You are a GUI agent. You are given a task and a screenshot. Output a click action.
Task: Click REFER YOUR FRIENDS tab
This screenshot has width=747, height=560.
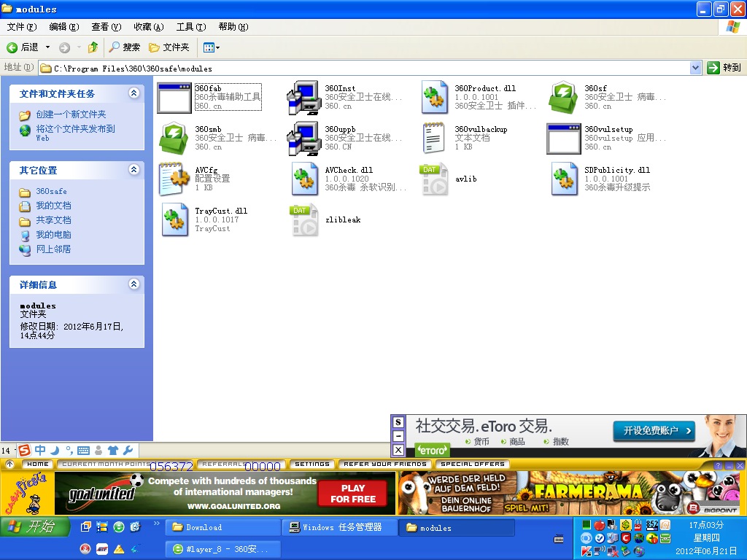(385, 464)
